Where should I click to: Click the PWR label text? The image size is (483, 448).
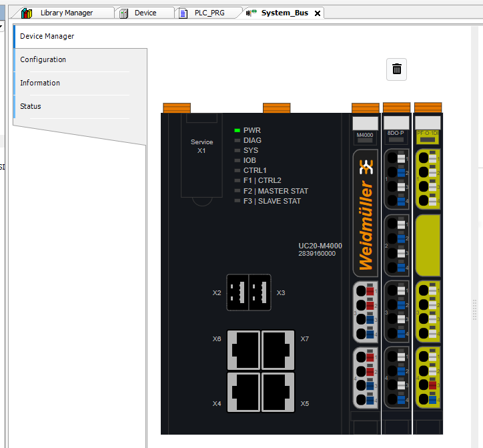tap(252, 130)
